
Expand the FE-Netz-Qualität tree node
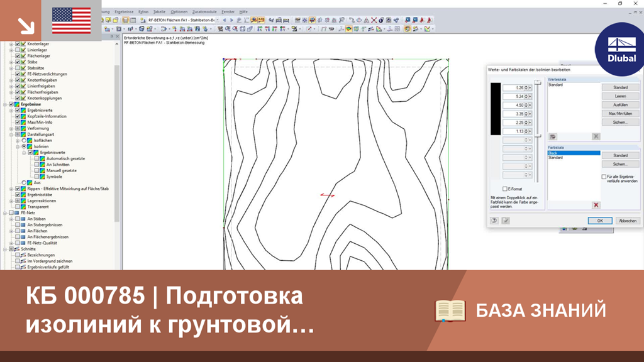point(11,243)
